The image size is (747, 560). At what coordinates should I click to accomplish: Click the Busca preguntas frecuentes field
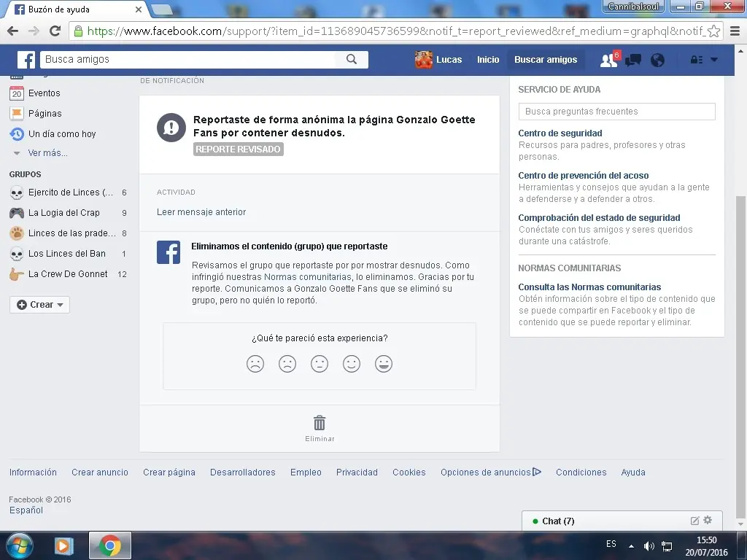(617, 112)
